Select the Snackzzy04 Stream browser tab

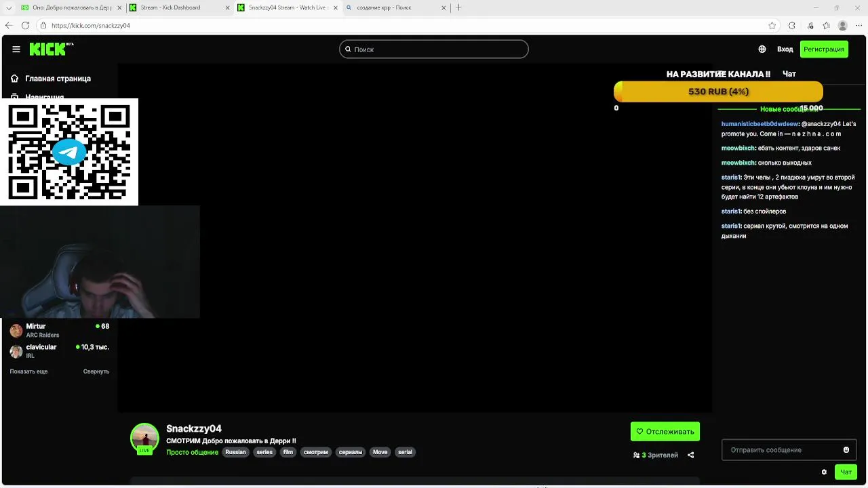click(288, 7)
